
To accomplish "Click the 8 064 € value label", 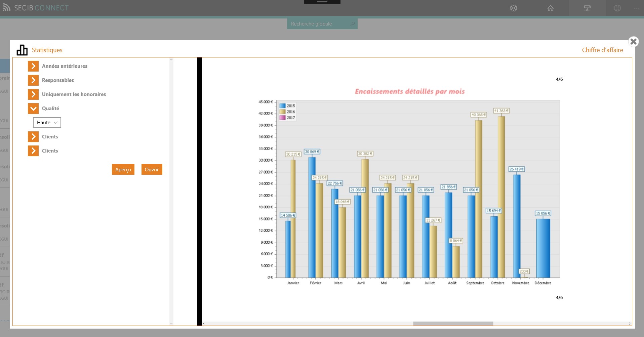I will [456, 241].
